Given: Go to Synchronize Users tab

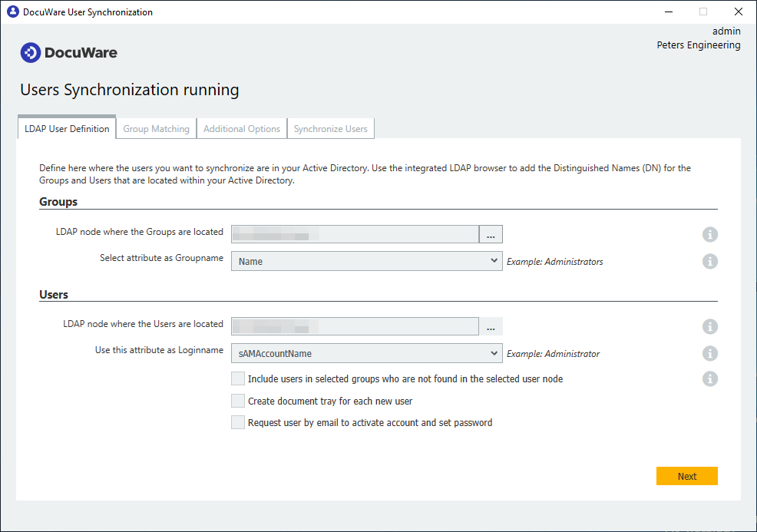Looking at the screenshot, I should click(x=330, y=129).
